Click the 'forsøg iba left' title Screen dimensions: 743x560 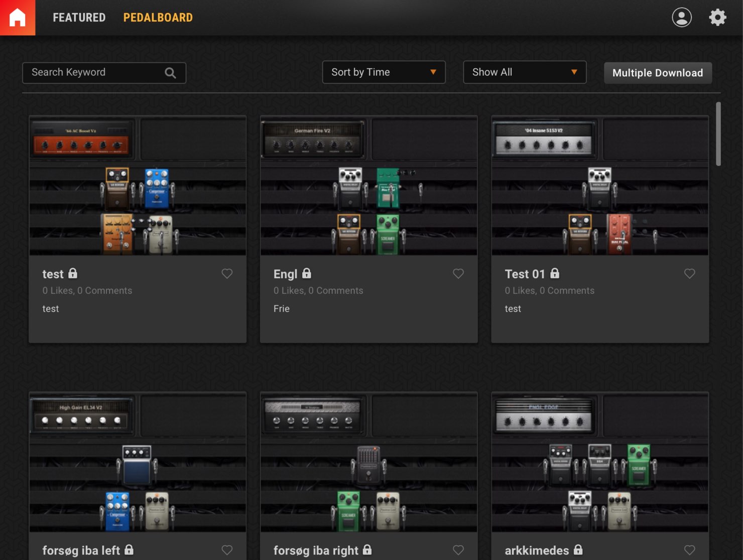tap(81, 550)
